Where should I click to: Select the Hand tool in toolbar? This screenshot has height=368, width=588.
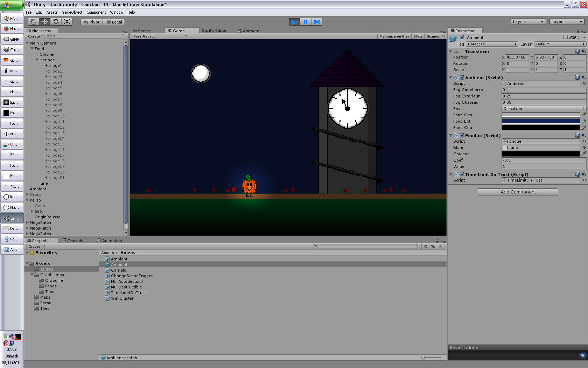click(x=33, y=22)
